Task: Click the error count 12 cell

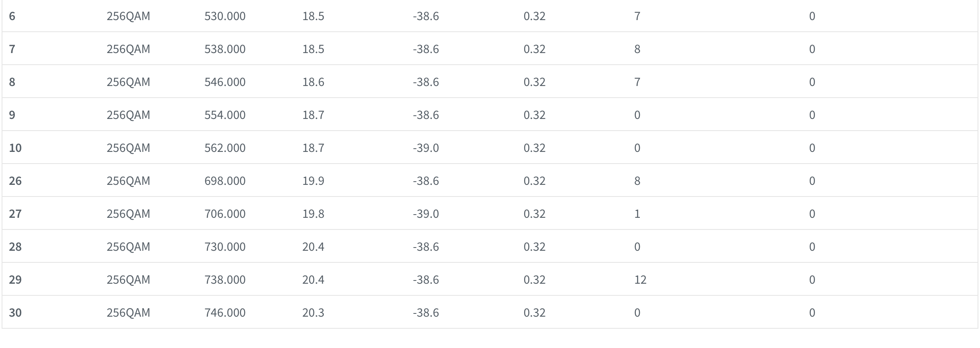Action: 640,280
